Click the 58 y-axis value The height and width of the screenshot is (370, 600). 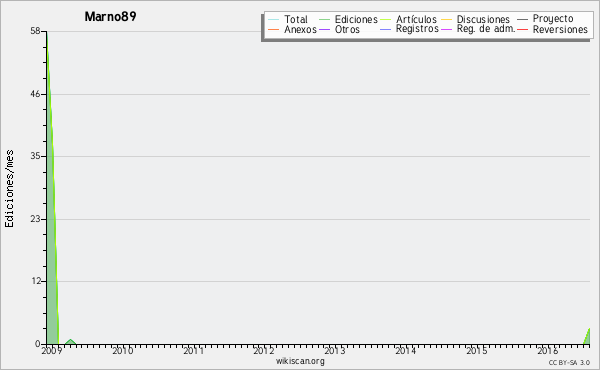[36, 31]
